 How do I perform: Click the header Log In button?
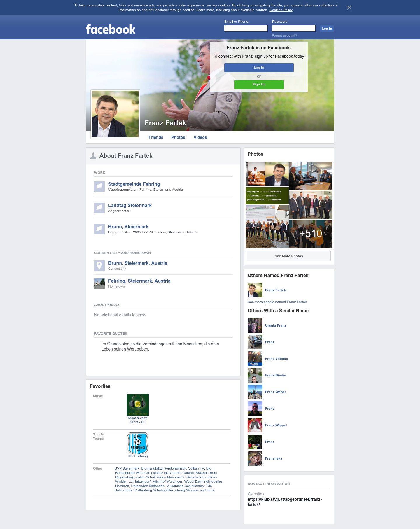[327, 29]
